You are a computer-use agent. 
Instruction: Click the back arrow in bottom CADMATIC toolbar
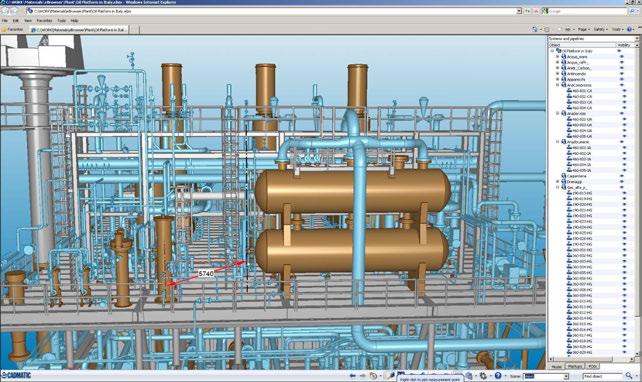pos(353,375)
